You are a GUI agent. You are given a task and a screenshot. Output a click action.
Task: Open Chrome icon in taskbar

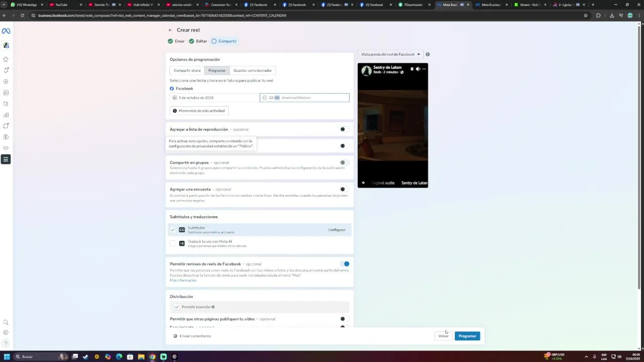click(152, 356)
